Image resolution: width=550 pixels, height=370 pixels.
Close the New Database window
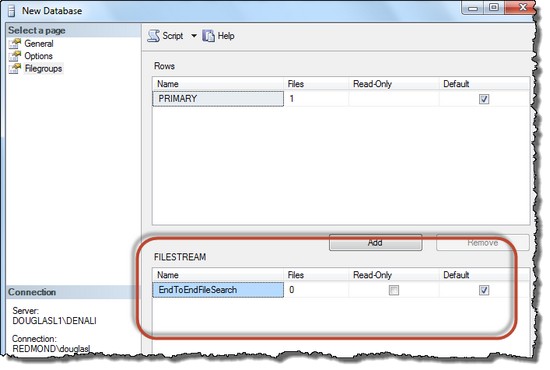coord(522,8)
